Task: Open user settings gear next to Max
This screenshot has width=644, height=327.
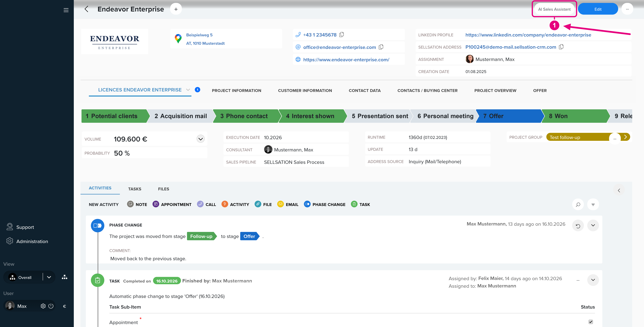Action: (x=43, y=306)
